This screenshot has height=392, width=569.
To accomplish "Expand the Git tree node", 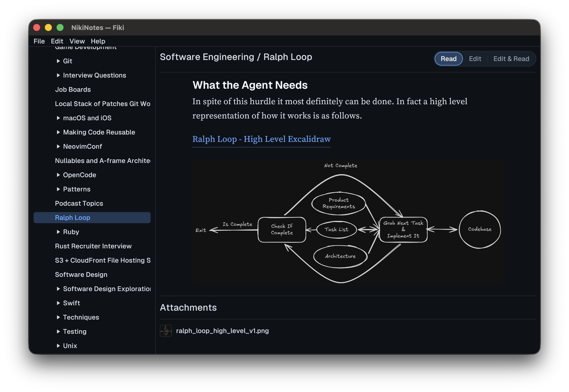I will click(x=58, y=61).
